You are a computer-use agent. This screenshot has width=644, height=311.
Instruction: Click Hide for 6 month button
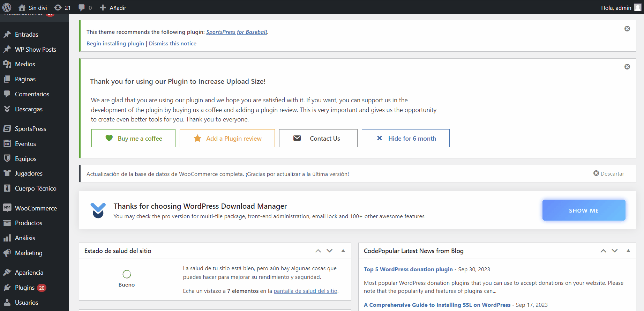click(405, 138)
